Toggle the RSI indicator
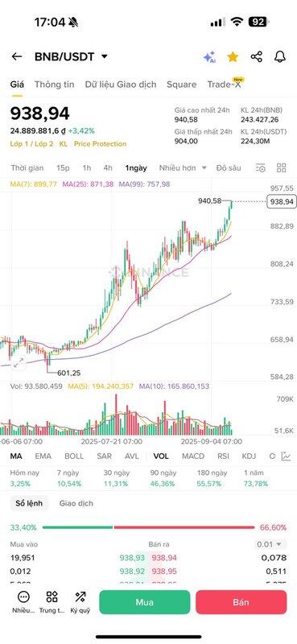This screenshot has height=644, width=297. click(223, 456)
